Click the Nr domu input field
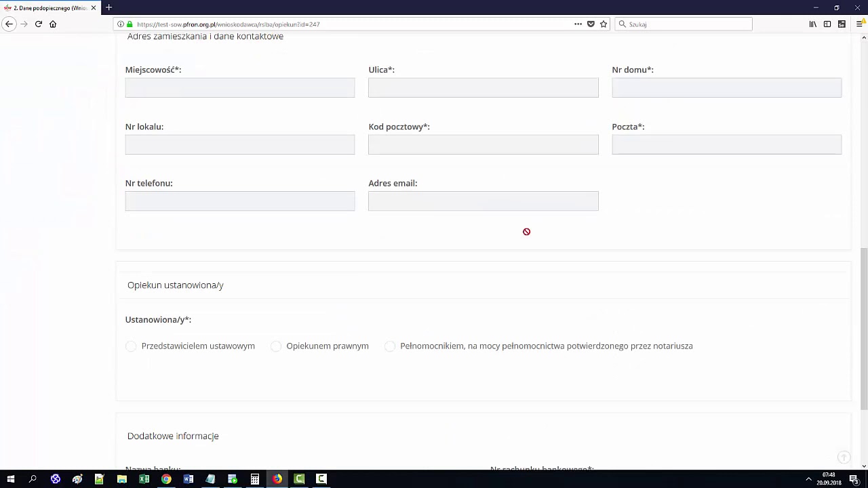The image size is (868, 488). click(727, 87)
